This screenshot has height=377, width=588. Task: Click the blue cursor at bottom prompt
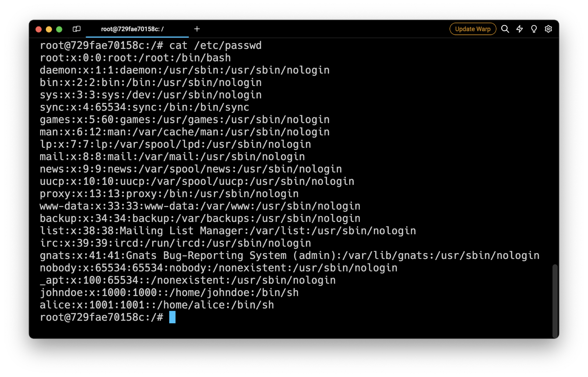(172, 317)
